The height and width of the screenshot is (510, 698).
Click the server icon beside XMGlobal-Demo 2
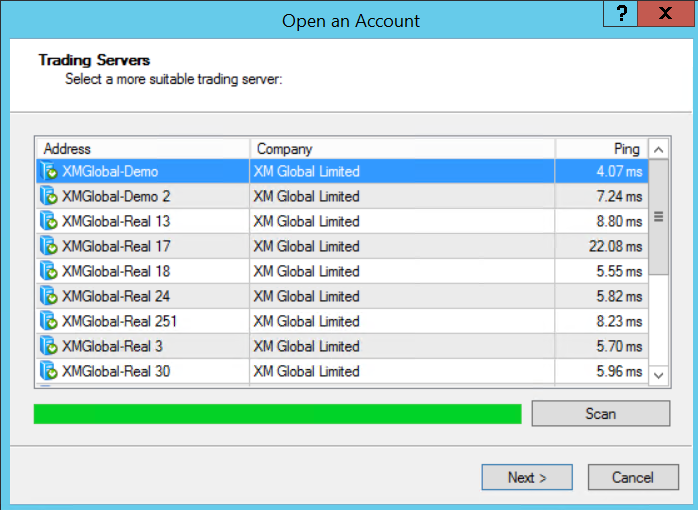pos(49,196)
